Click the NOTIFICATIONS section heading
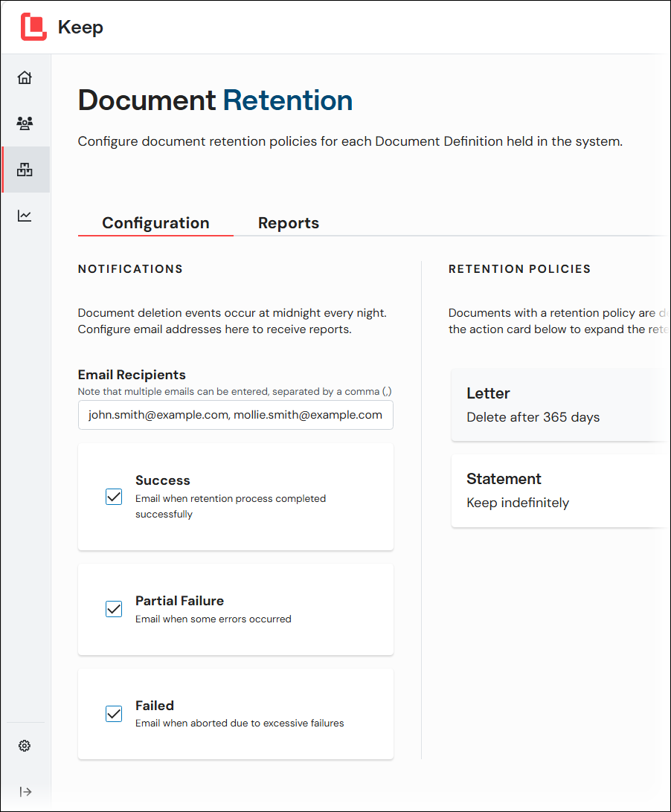Image resolution: width=671 pixels, height=812 pixels. point(130,268)
